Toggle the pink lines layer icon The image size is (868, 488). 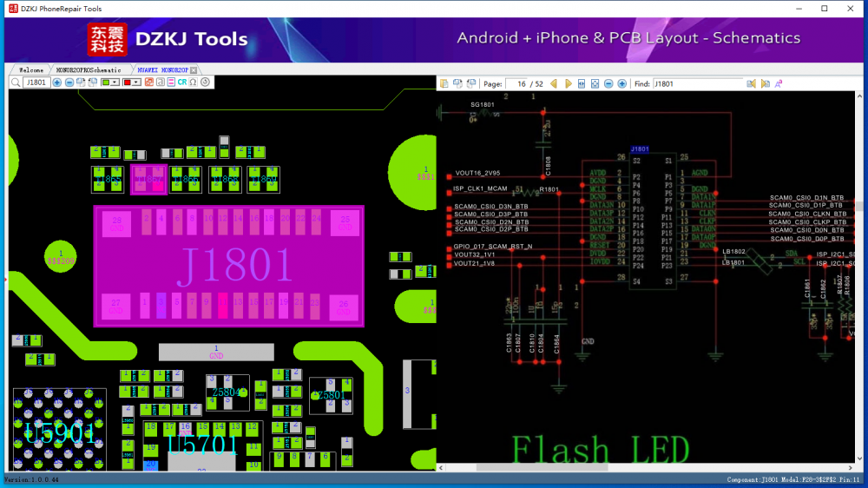(x=171, y=82)
